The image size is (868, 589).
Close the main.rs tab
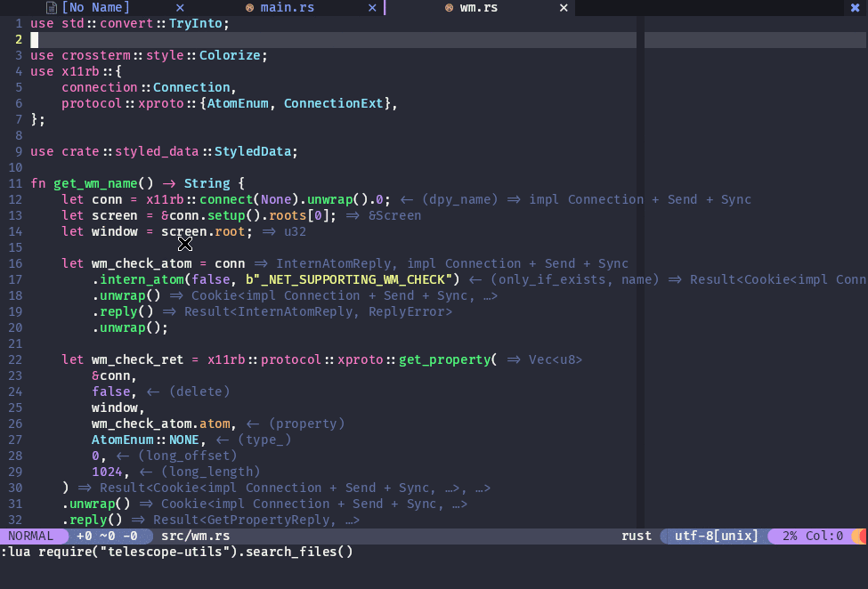click(372, 8)
